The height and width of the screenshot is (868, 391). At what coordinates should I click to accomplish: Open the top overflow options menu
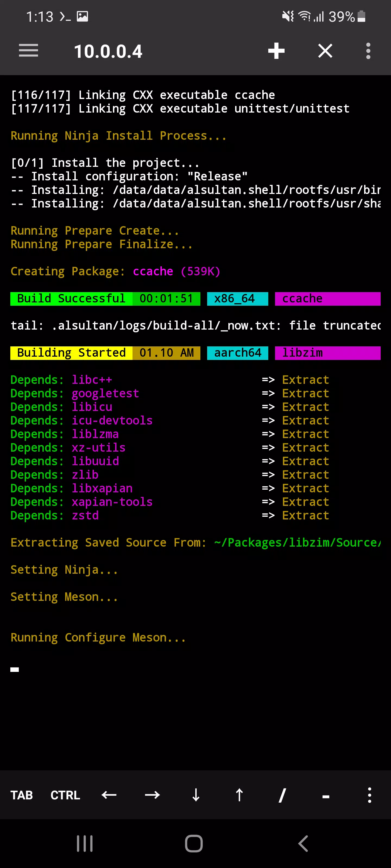(368, 51)
